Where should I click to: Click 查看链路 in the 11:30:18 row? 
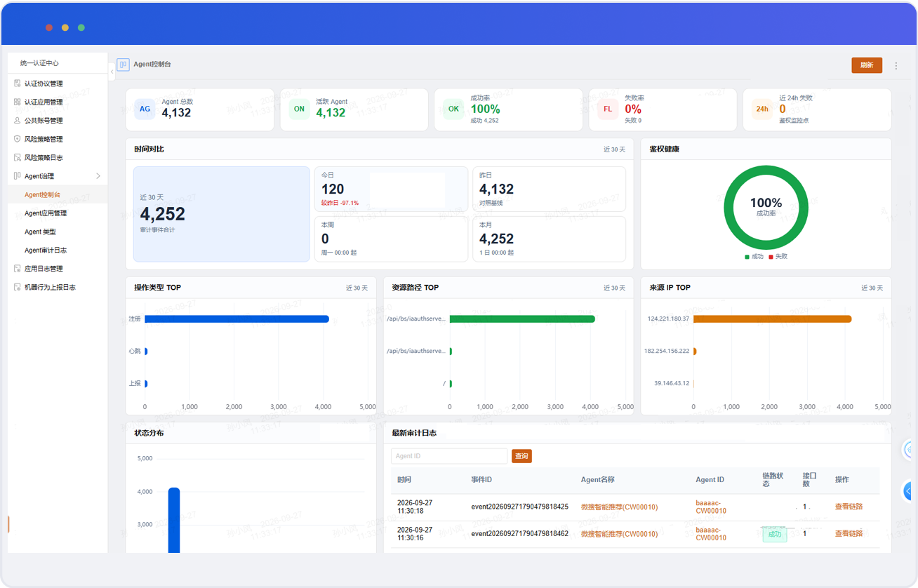tap(849, 507)
